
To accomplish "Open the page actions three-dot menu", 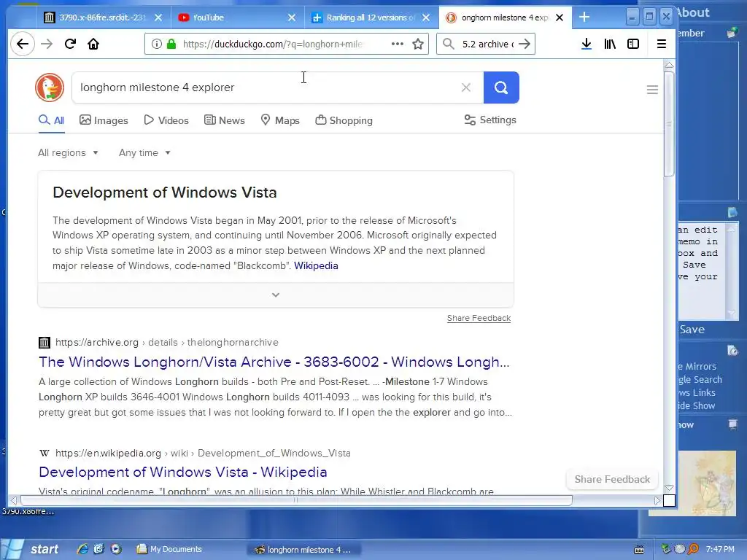I will (x=398, y=44).
